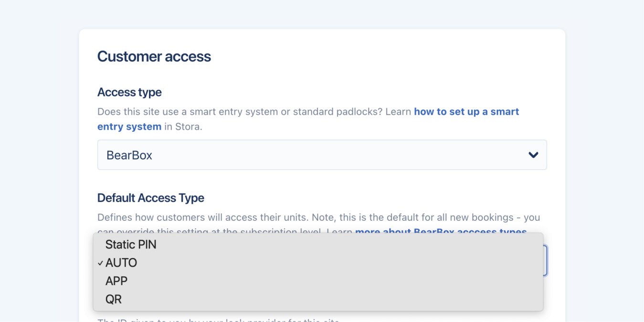Click the 'Access type' field label
644x322 pixels.
[129, 92]
